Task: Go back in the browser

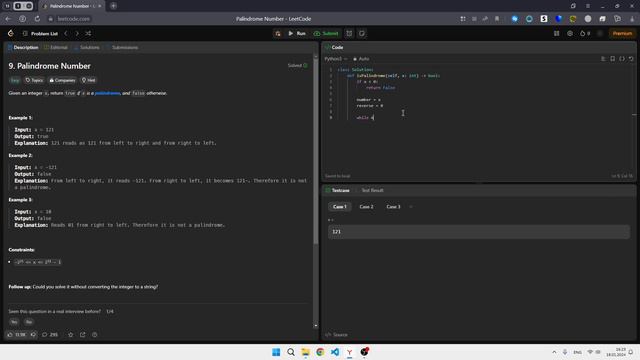Action: tap(8, 19)
